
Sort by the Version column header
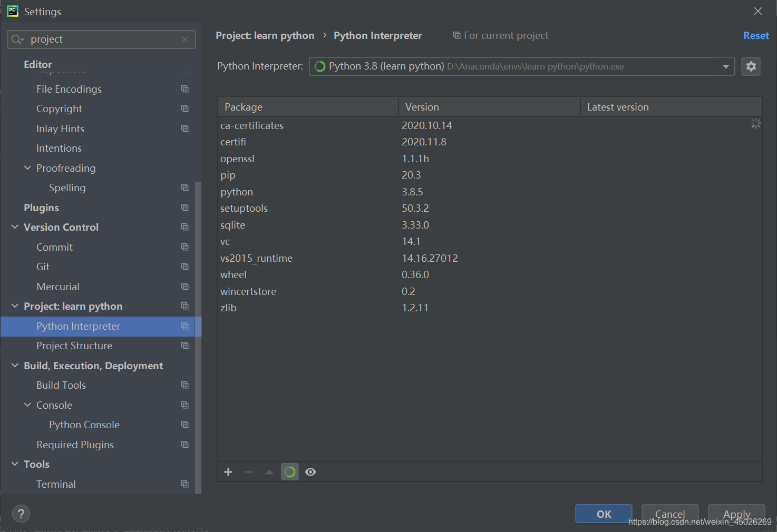coord(489,107)
